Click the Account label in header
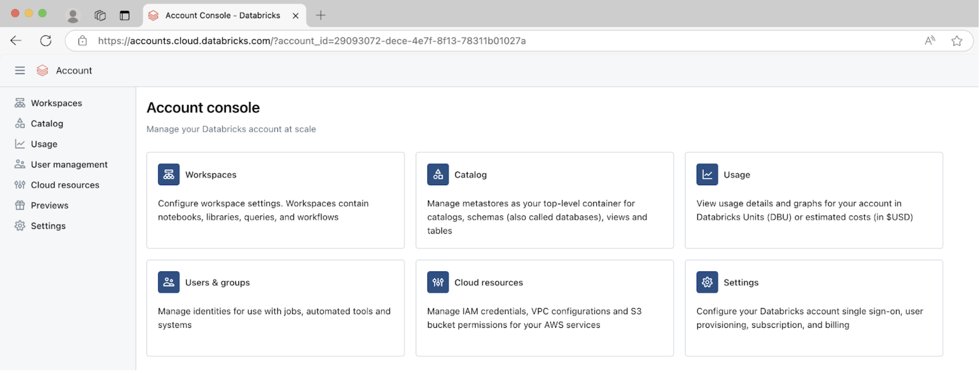The image size is (980, 374). coord(74,70)
